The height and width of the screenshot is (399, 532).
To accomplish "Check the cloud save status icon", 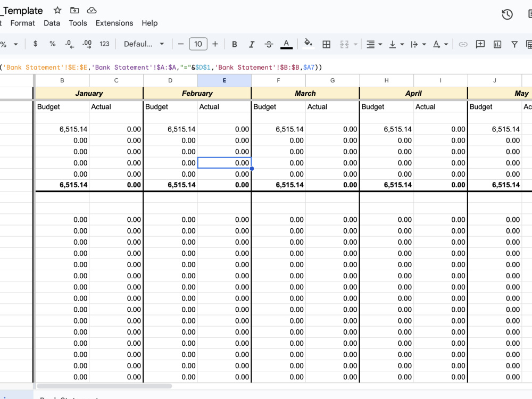I will point(92,11).
